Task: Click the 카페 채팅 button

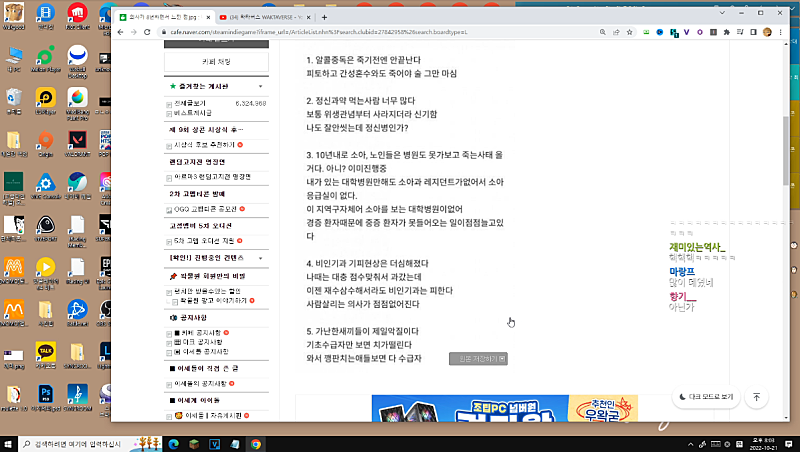Action: 216,62
